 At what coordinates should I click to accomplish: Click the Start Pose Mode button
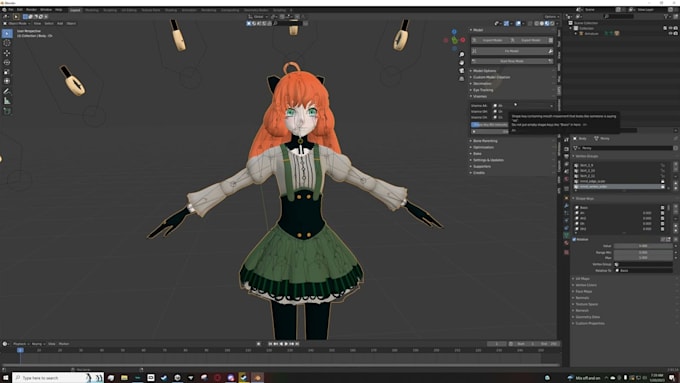[512, 61]
